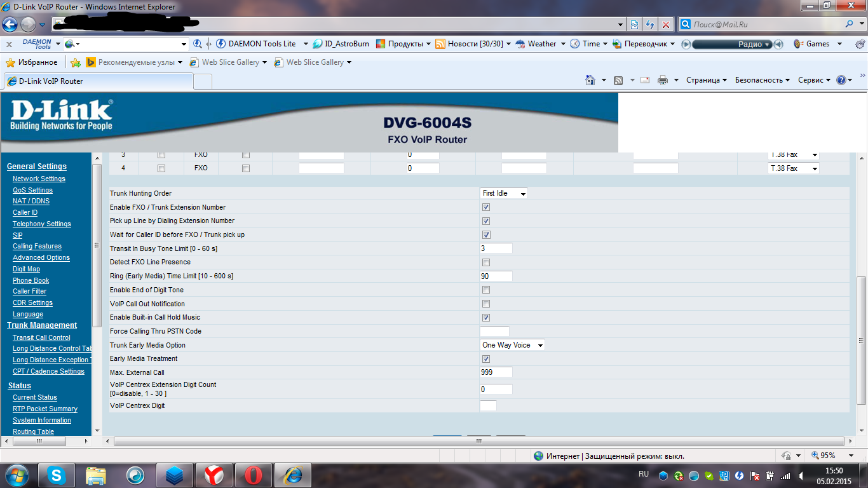868x488 pixels.
Task: Uncheck Enable FXO / Trunk Extension Number
Action: click(x=486, y=207)
